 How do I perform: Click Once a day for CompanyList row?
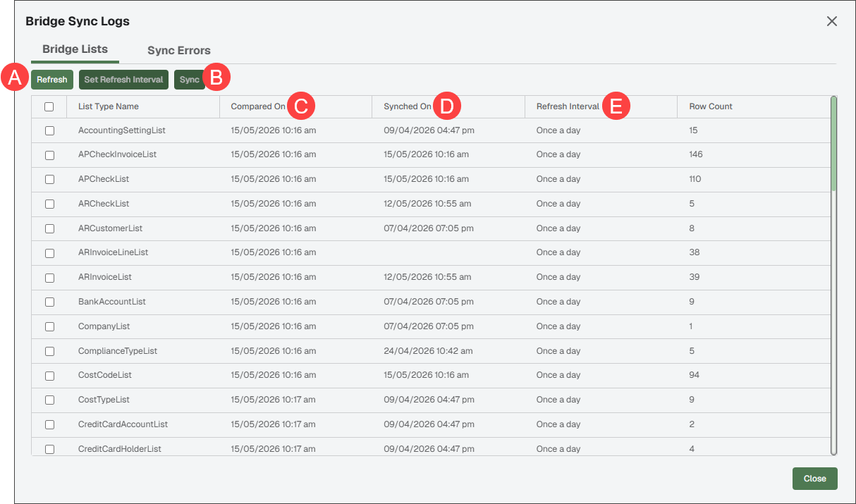(558, 326)
